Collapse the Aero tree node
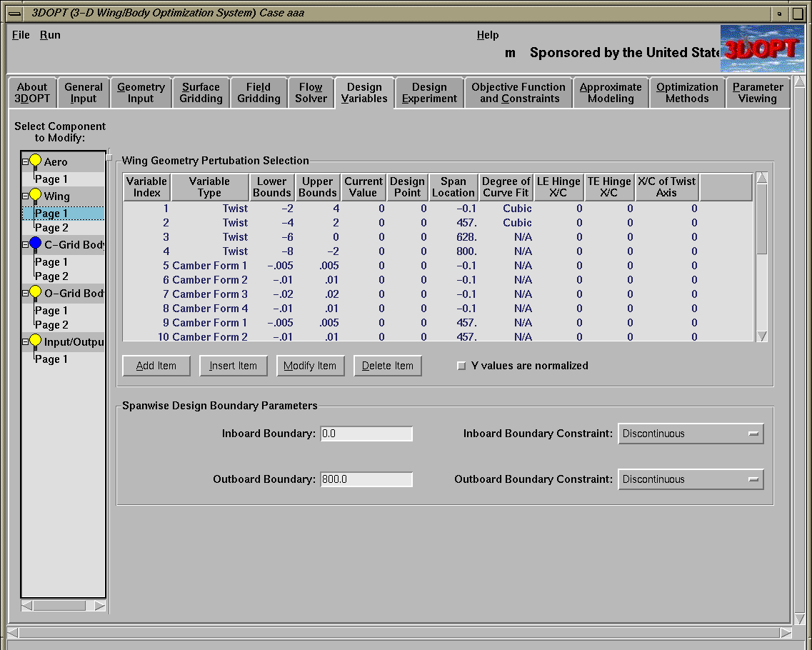812x650 pixels. click(x=25, y=161)
